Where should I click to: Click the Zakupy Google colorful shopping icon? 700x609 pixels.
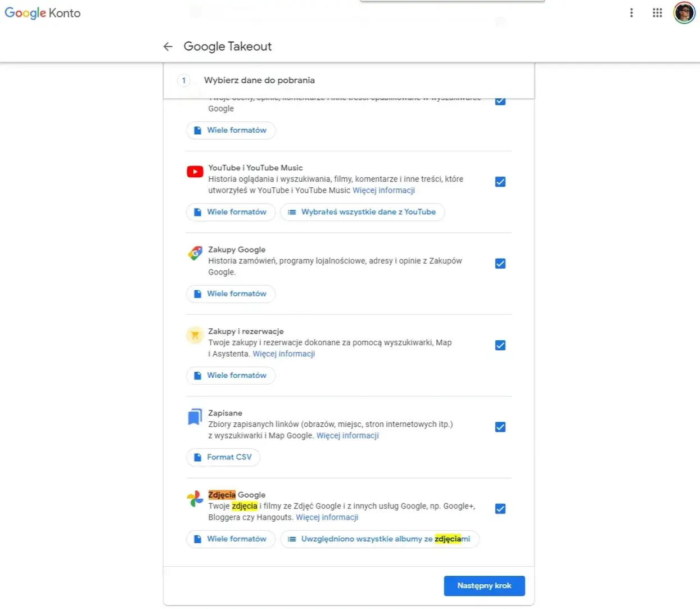tap(195, 253)
